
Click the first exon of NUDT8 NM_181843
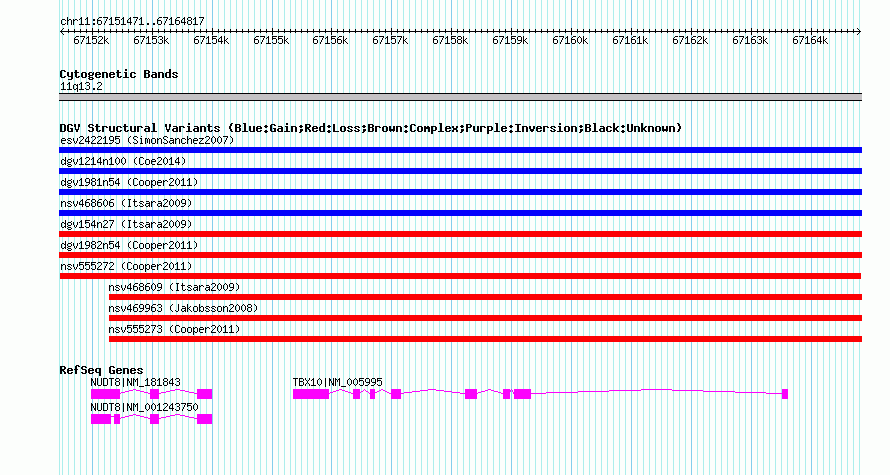tap(106, 394)
